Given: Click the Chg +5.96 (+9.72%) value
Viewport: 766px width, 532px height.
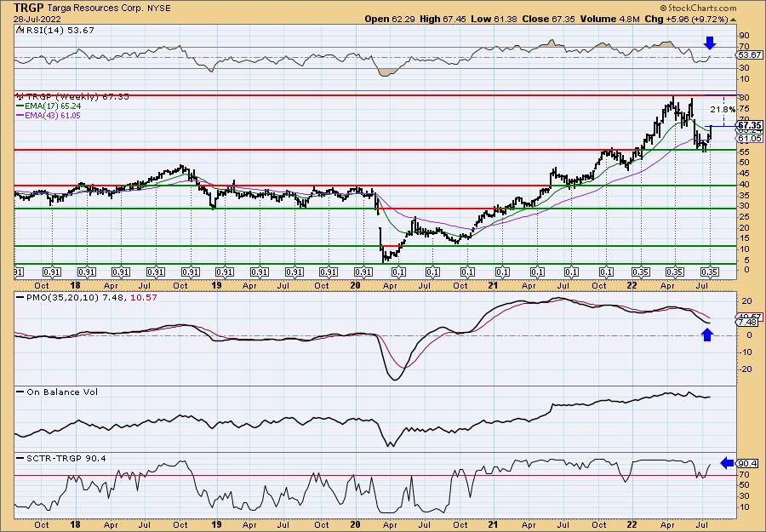Looking at the screenshot, I should coord(686,19).
